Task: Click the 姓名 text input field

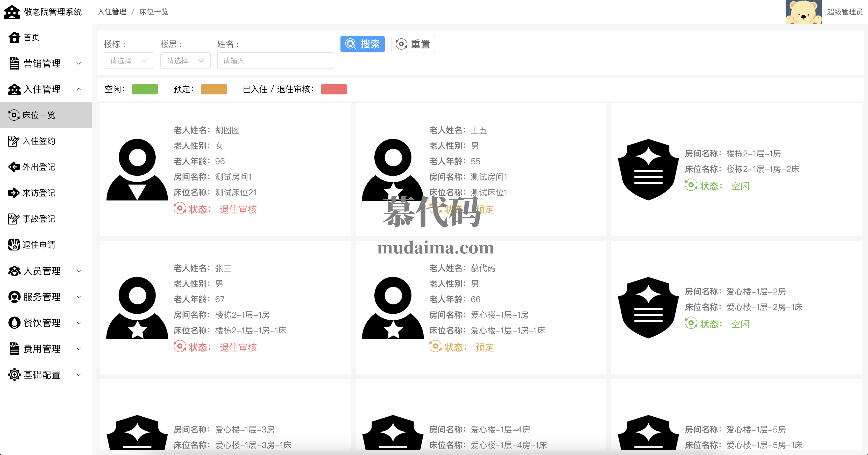Action: click(275, 61)
